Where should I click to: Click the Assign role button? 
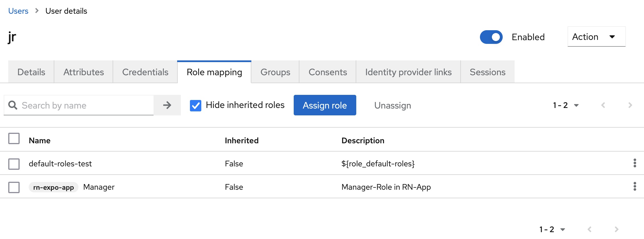(x=325, y=105)
